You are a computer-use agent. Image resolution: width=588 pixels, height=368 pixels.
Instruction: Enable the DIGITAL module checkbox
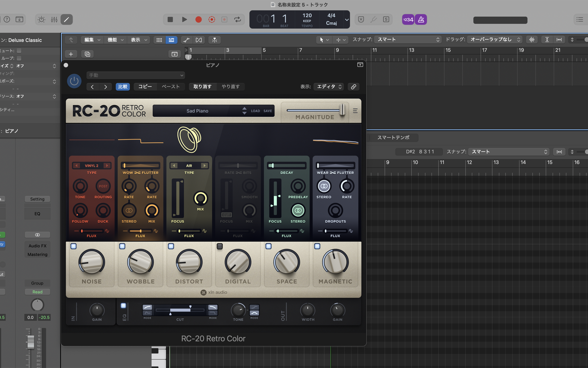tap(220, 246)
